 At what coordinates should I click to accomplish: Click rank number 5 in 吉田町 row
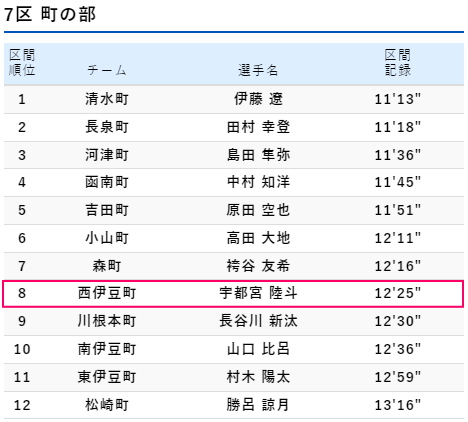[22, 210]
